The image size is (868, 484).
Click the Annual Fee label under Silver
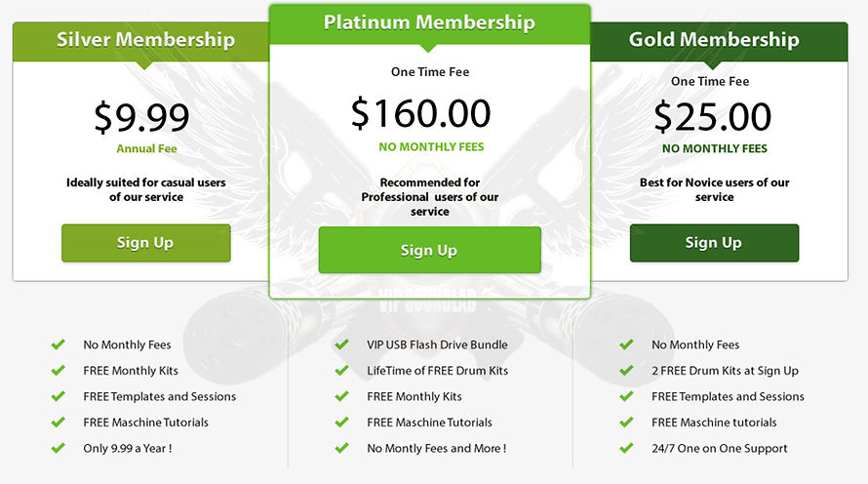click(146, 148)
